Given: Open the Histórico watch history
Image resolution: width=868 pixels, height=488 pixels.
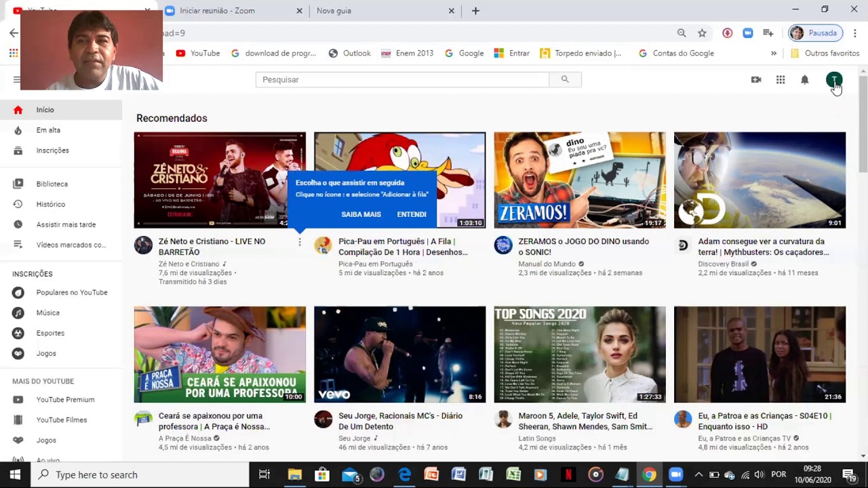Looking at the screenshot, I should (61, 204).
